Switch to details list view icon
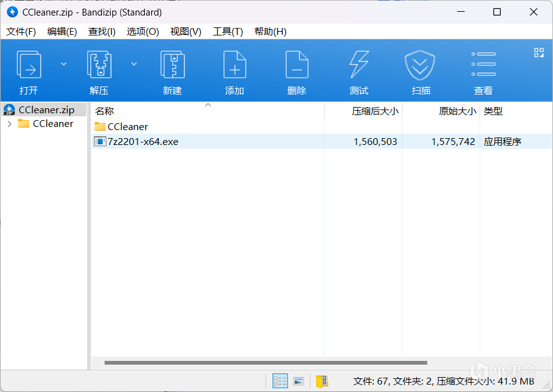Viewport: 553px width, 392px height. tap(280, 381)
